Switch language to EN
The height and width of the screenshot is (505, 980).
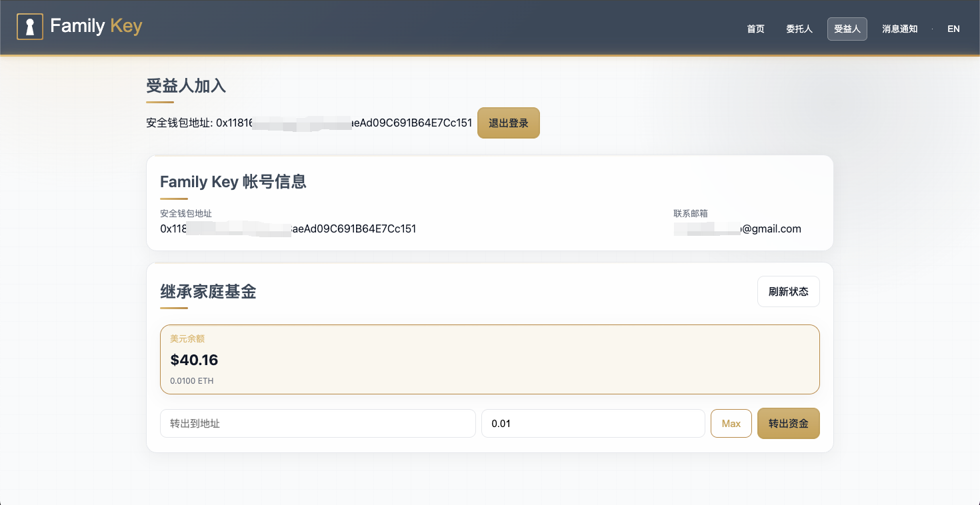[953, 29]
